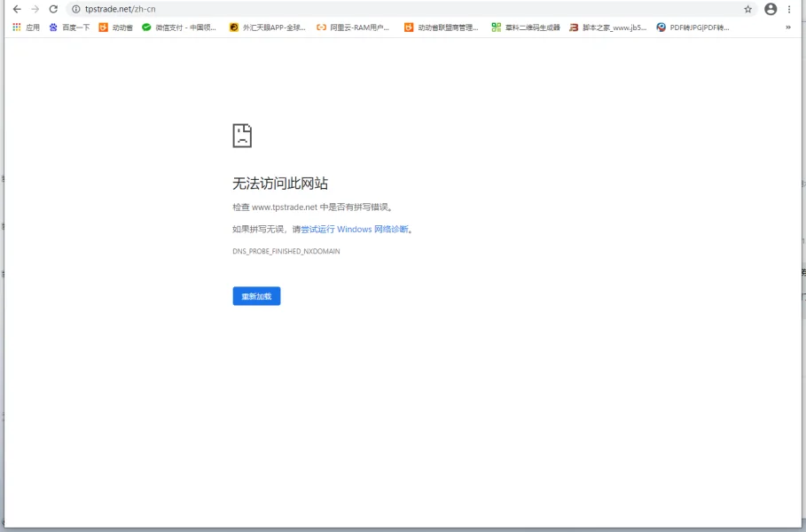Viewport: 806px width, 532px height.
Task: Select the DNS_PROBE_FINISHED_NXDOMAIN error code text
Action: 286,251
